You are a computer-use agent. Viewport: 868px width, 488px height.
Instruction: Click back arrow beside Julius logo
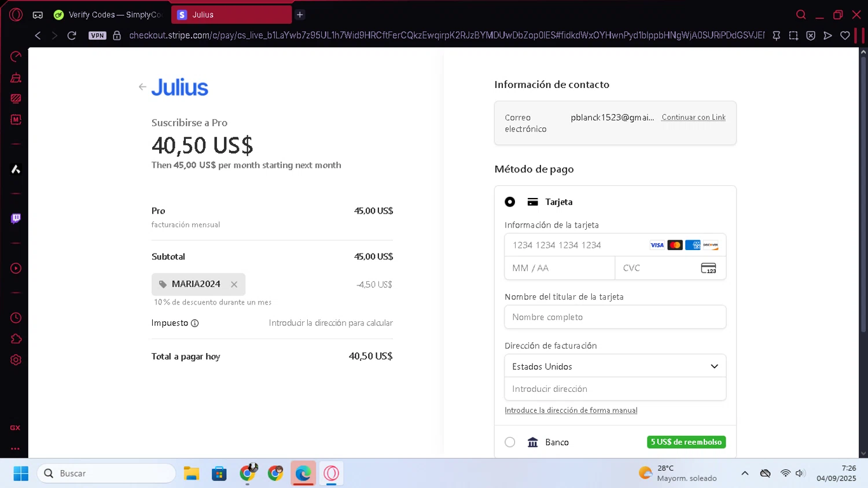(142, 87)
